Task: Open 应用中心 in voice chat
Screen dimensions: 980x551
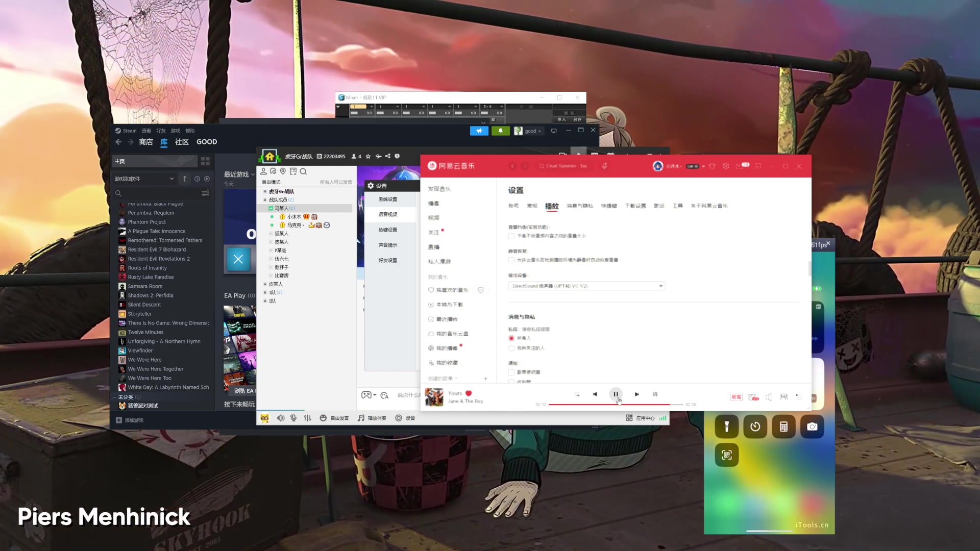Action: click(x=640, y=418)
